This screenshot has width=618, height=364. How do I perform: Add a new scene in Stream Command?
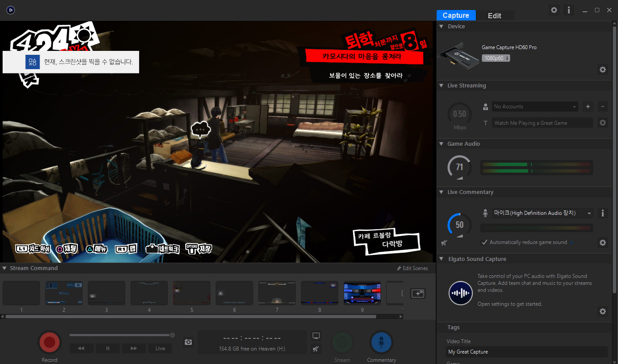[418, 294]
